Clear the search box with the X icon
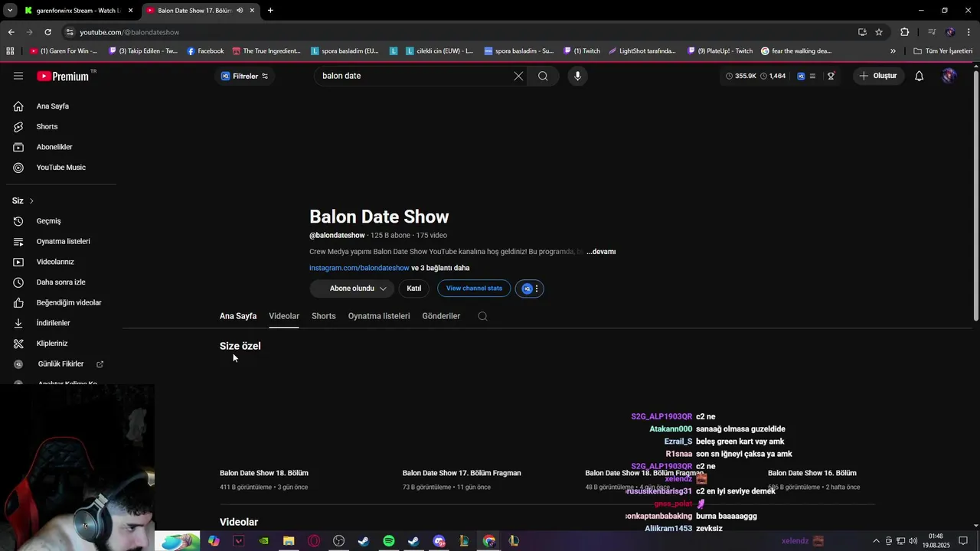The width and height of the screenshot is (980, 551). click(518, 76)
